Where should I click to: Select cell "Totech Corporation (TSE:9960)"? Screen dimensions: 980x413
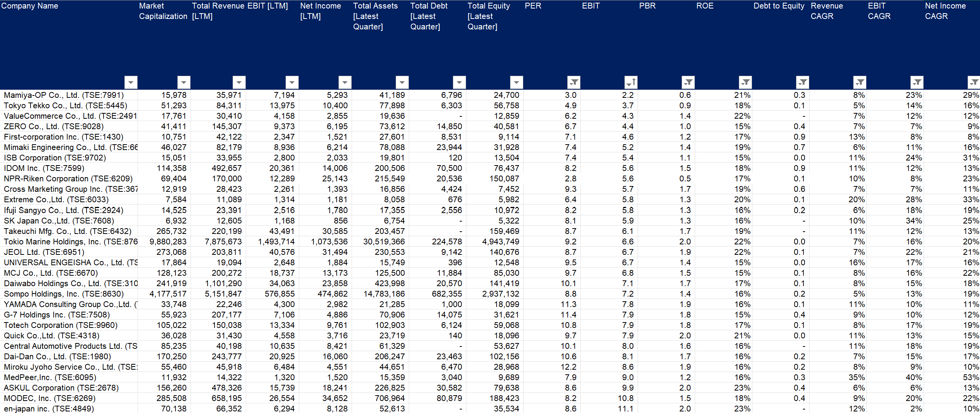pyautogui.click(x=69, y=325)
